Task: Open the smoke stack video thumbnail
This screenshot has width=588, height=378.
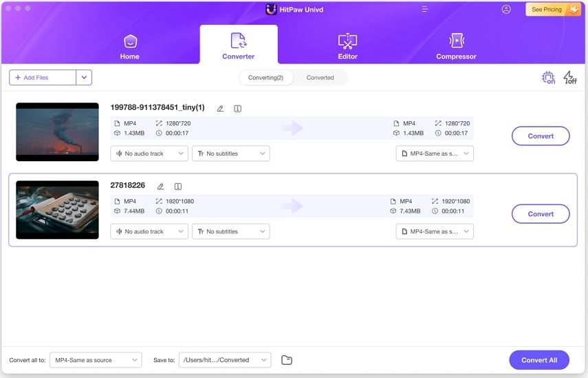Action: click(x=57, y=132)
